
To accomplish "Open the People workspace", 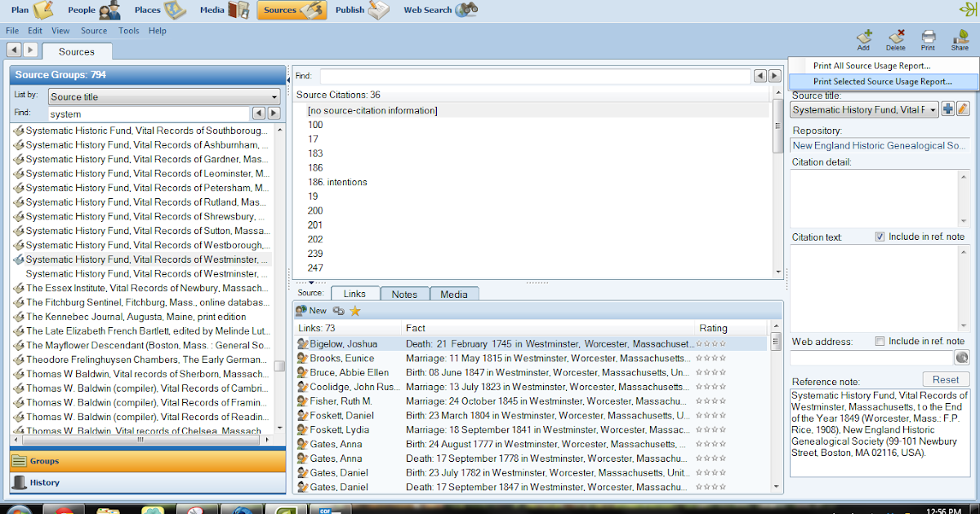I will (x=95, y=10).
